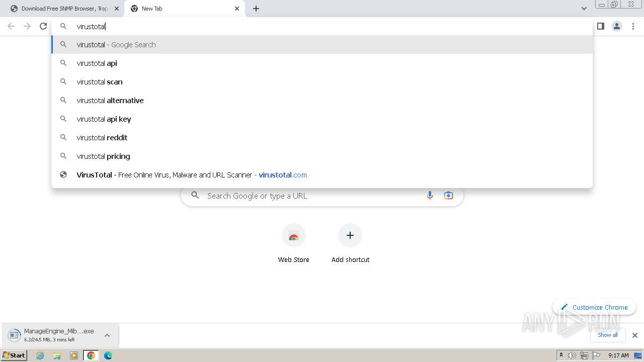This screenshot has width=644, height=362.
Task: Open the Action Center flag icon
Action: [596, 355]
